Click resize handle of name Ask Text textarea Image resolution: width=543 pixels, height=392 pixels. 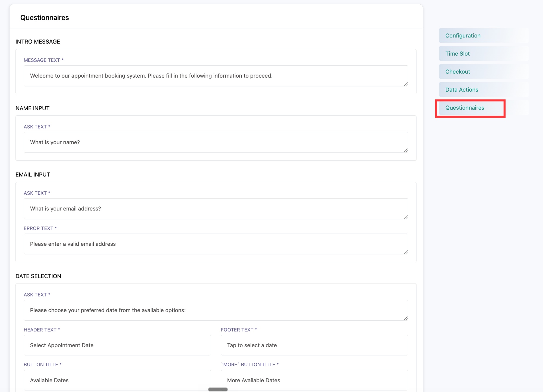(x=406, y=150)
